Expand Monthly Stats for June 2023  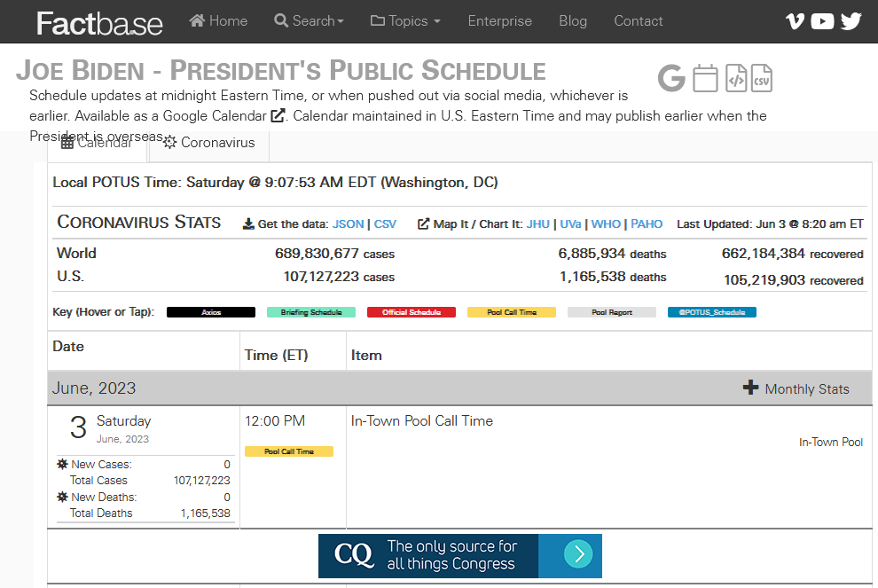pyautogui.click(x=796, y=388)
